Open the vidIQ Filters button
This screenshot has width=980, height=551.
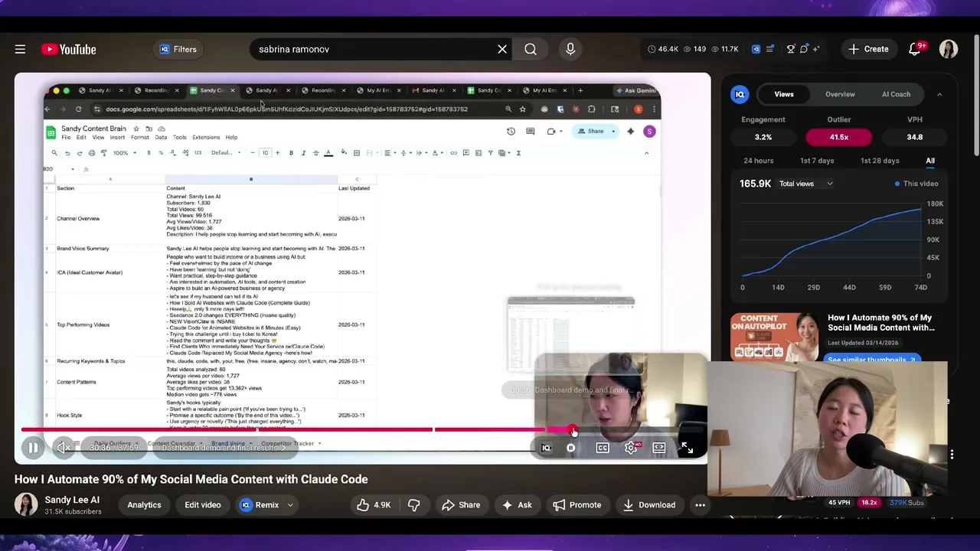(x=178, y=49)
